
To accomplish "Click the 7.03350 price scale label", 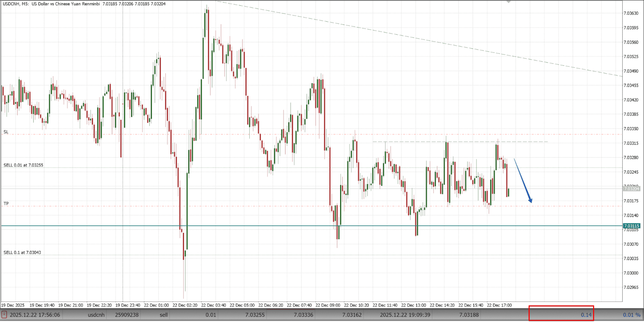I will pos(631,129).
